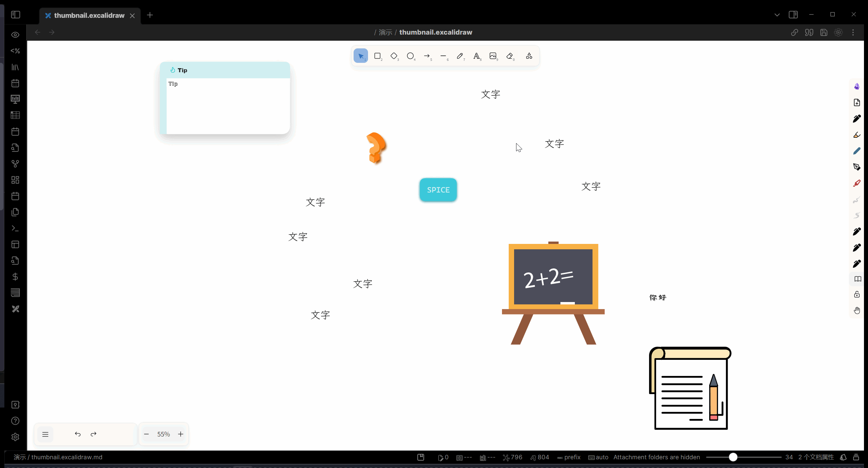Adjust the status bar slider knob
The image size is (868, 468).
pos(733,457)
